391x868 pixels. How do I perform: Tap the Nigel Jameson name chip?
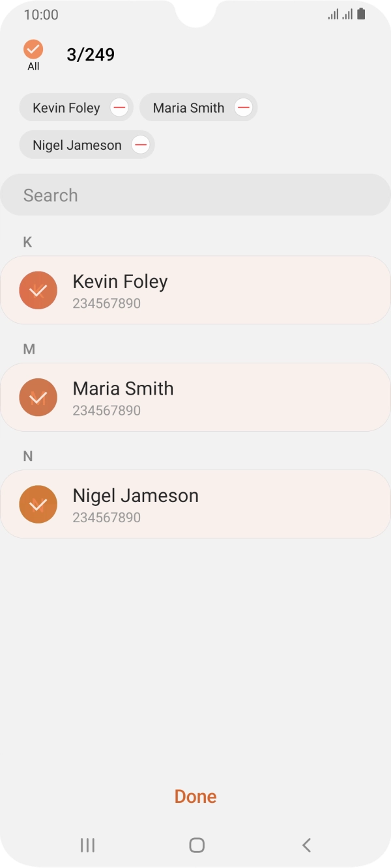pos(77,145)
